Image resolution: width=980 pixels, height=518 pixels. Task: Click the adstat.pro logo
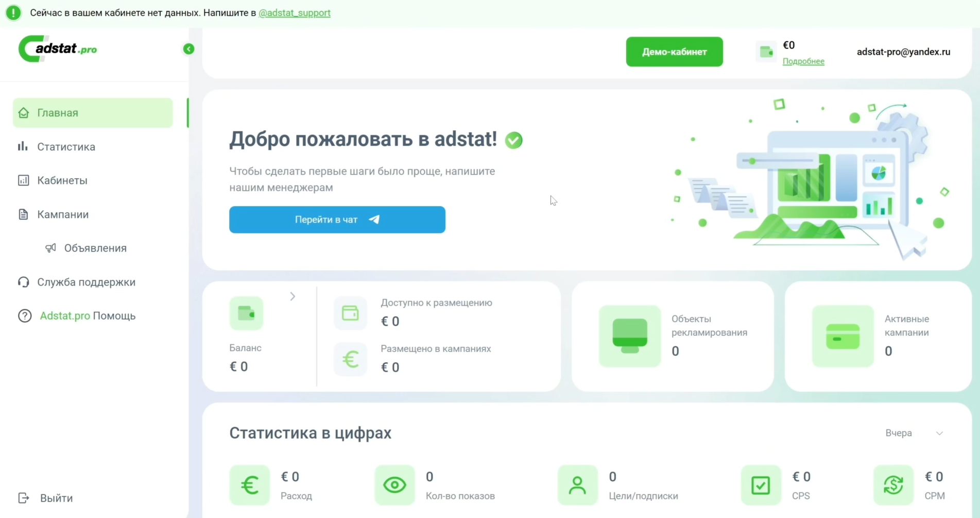pyautogui.click(x=58, y=48)
